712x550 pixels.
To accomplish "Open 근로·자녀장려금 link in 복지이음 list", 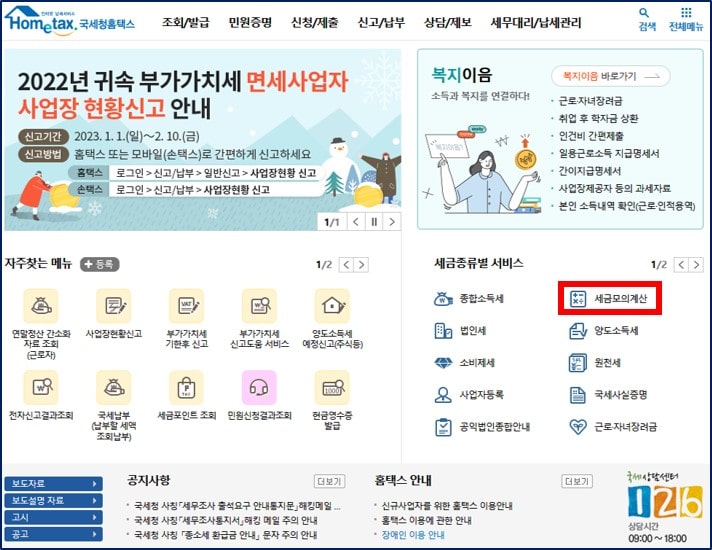I will [590, 101].
